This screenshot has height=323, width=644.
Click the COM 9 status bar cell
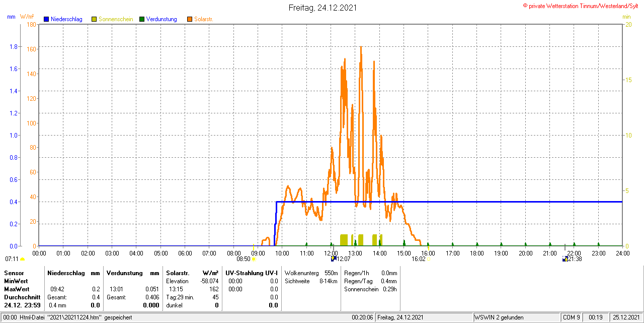point(572,317)
